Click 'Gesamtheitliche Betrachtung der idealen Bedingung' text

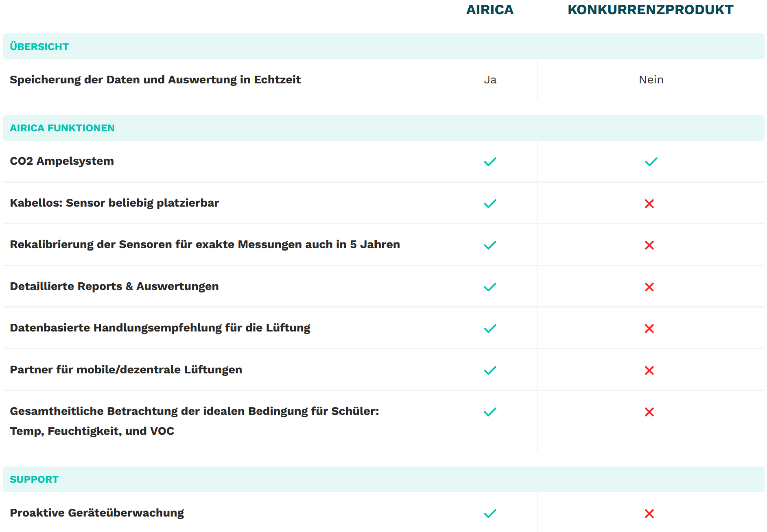tap(194, 411)
